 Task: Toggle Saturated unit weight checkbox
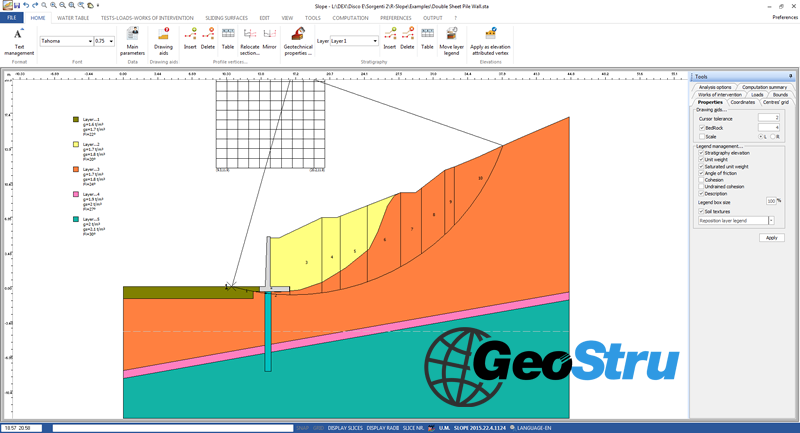point(701,167)
